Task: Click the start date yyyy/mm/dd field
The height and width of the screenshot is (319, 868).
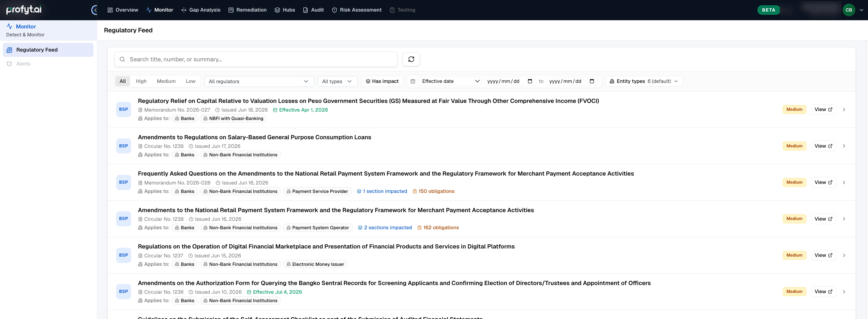Action: [510, 81]
